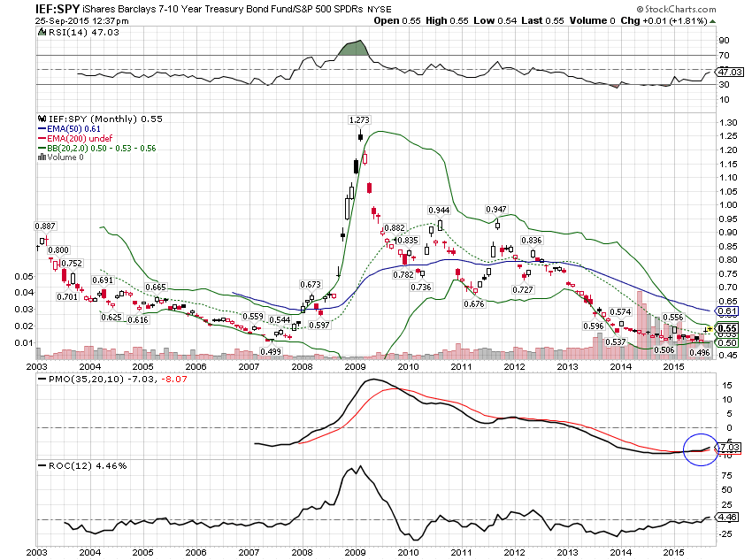
Task: Click the StockCharts.com copyright label
Action: 676,9
